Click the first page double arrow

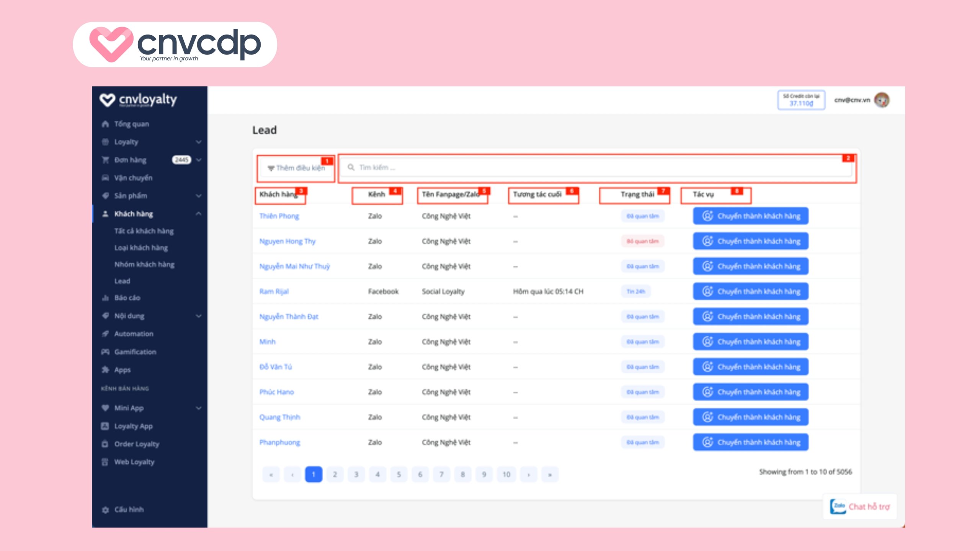click(x=271, y=474)
